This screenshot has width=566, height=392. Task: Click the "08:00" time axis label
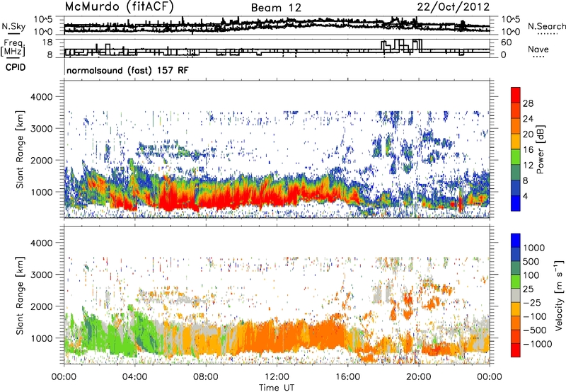(x=206, y=377)
